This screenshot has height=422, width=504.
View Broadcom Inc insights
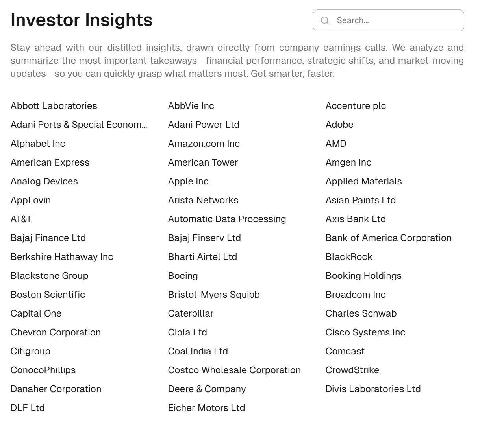(356, 295)
